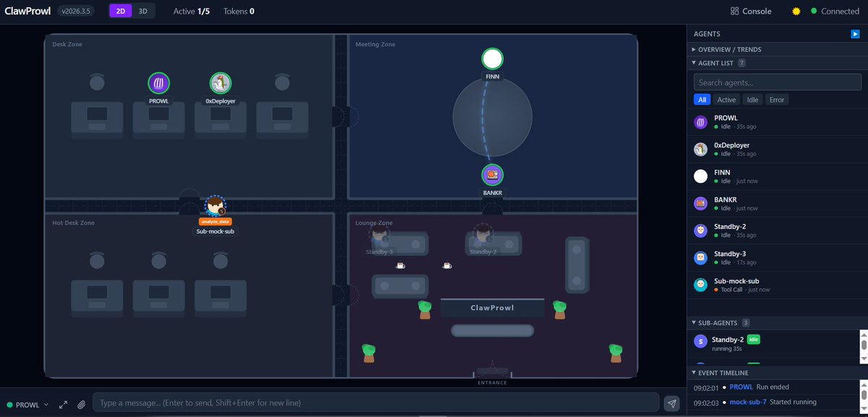Click the Sub-mock-sub avatar in corridor

coord(215,206)
